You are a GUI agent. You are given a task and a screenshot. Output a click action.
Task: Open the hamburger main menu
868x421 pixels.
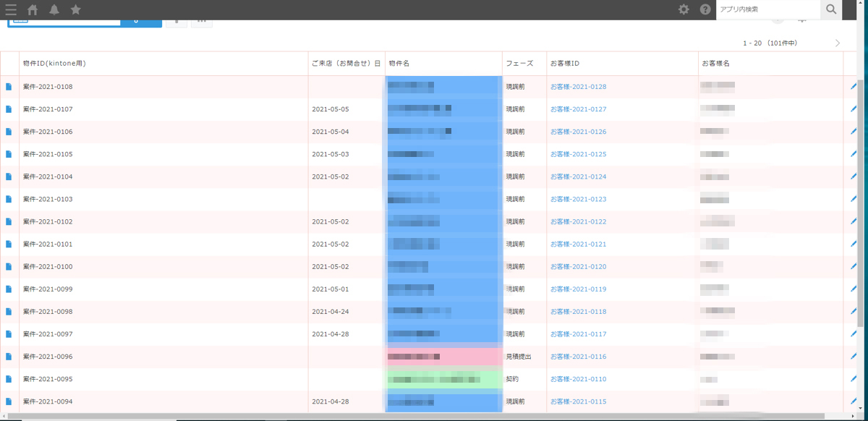coord(11,9)
